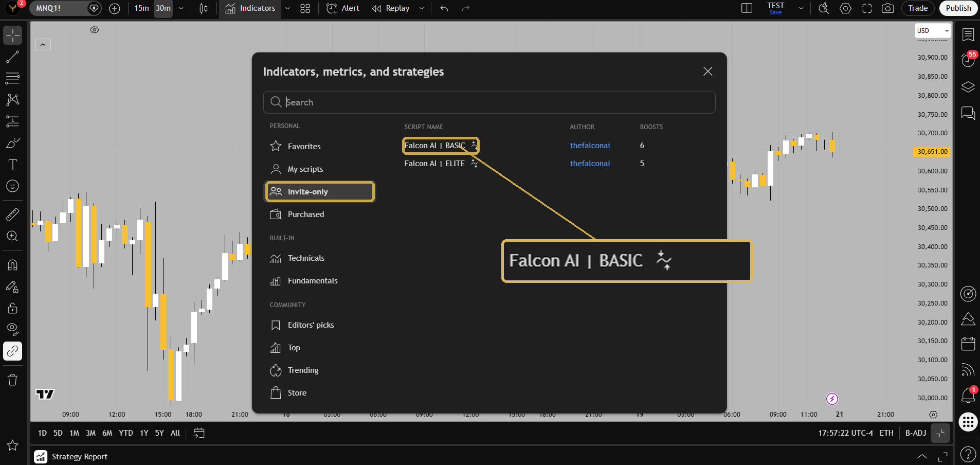
Task: Expand the Replay dropdown arrow
Action: (422, 8)
